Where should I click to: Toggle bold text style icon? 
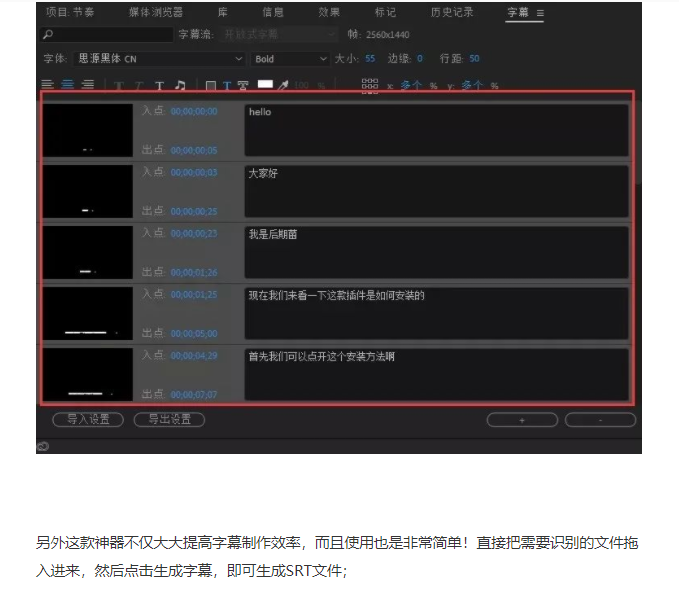click(x=119, y=86)
